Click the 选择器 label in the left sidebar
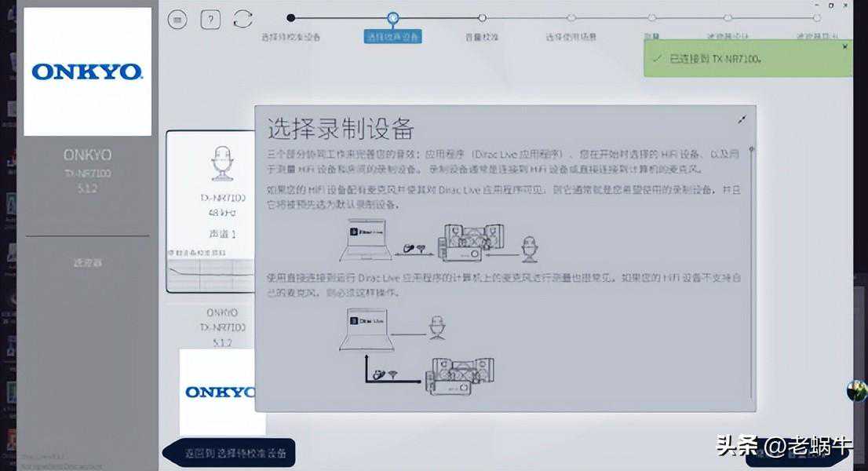Image resolution: width=868 pixels, height=471 pixels. coord(87,263)
